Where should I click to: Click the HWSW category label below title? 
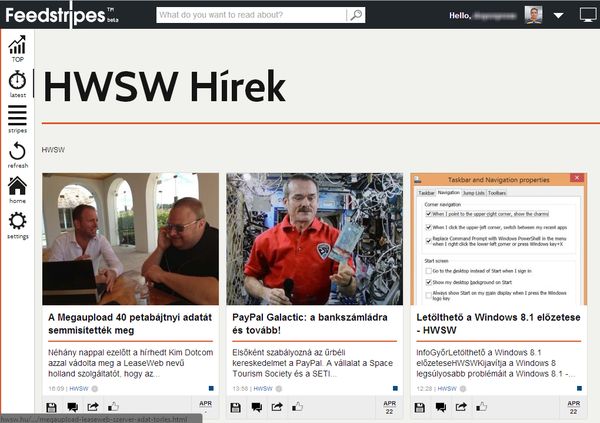pyautogui.click(x=53, y=150)
